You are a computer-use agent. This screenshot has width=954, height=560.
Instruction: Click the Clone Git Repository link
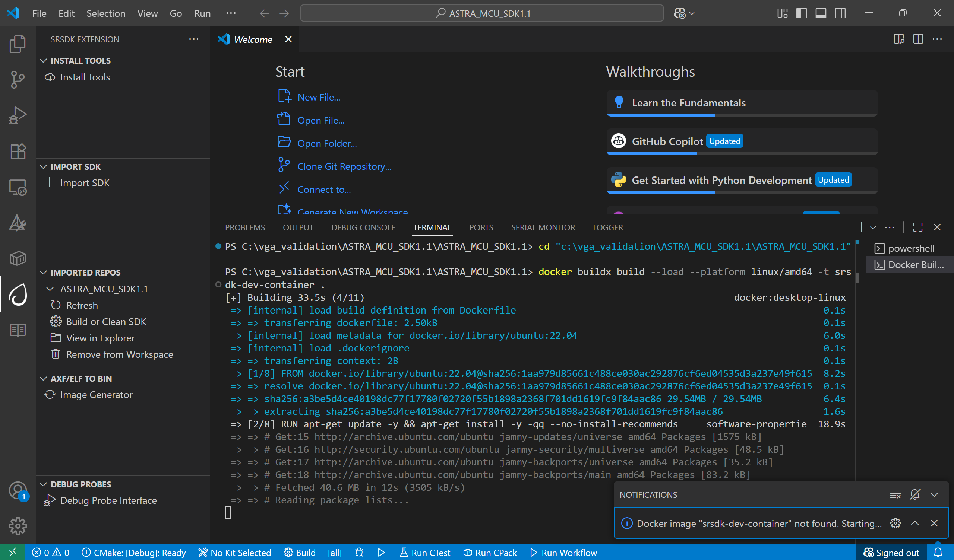[x=344, y=166]
